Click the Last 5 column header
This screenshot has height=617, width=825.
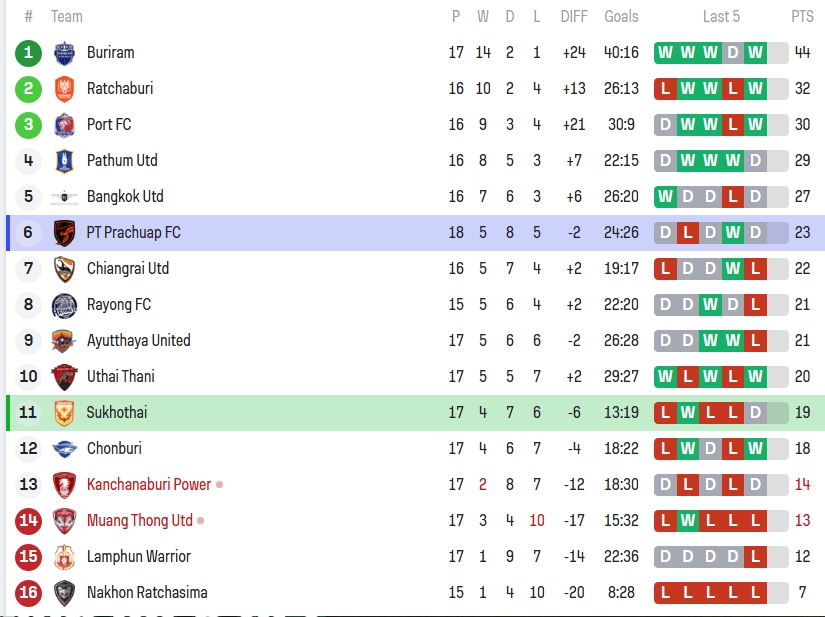[721, 17]
